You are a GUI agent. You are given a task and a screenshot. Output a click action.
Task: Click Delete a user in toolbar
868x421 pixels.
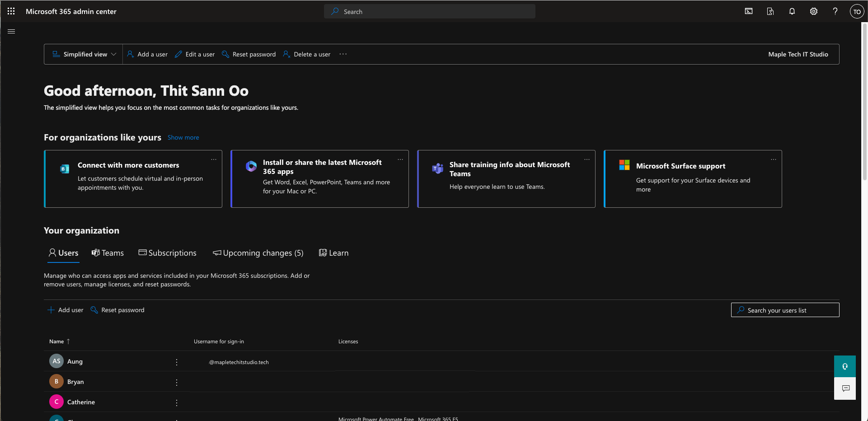[x=307, y=54]
